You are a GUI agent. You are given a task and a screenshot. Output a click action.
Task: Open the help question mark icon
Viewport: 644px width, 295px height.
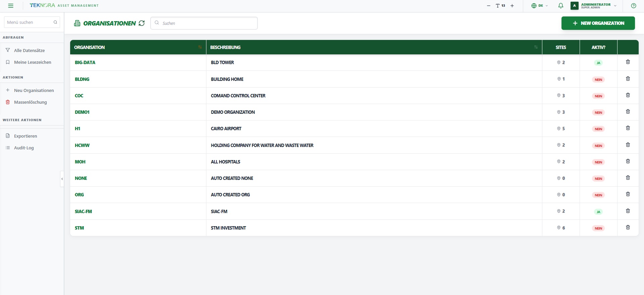634,6
